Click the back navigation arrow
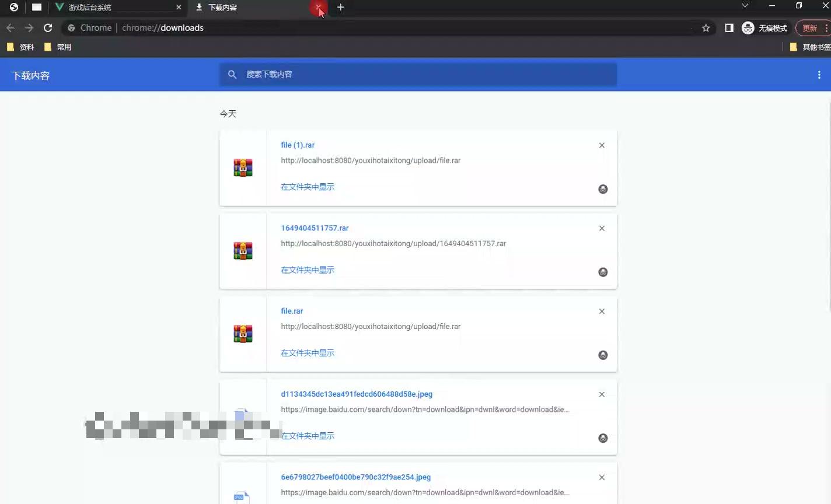The width and height of the screenshot is (831, 504). (x=10, y=27)
